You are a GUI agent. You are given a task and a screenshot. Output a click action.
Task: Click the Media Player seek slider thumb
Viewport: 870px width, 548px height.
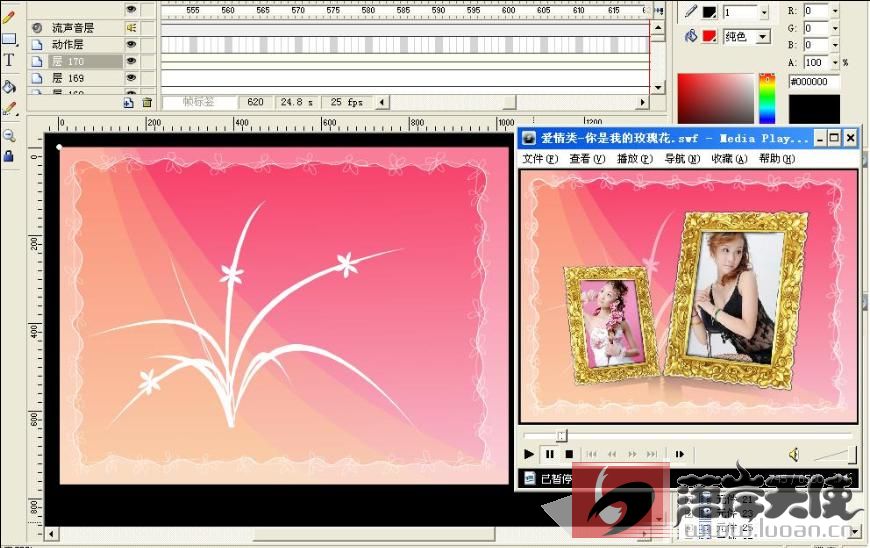tap(562, 436)
